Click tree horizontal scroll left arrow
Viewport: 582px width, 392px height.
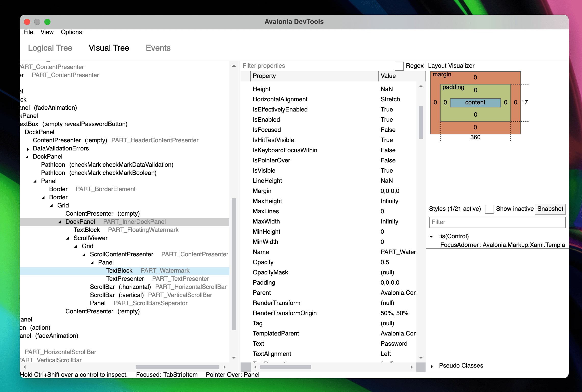tap(24, 367)
